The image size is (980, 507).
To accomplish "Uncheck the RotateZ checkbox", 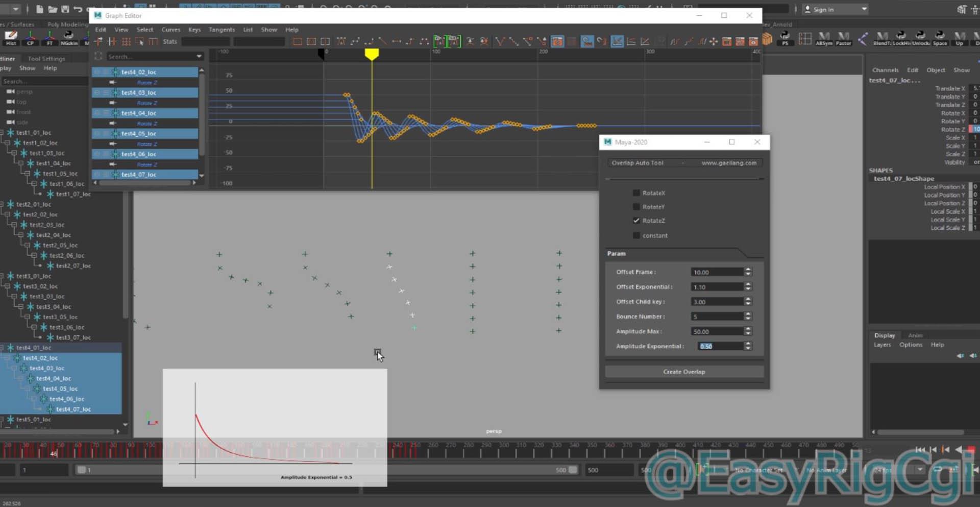I will (636, 221).
